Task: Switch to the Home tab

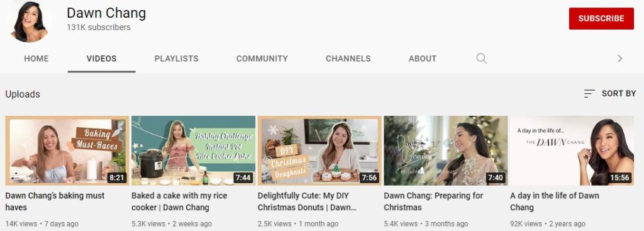Action: point(36,59)
